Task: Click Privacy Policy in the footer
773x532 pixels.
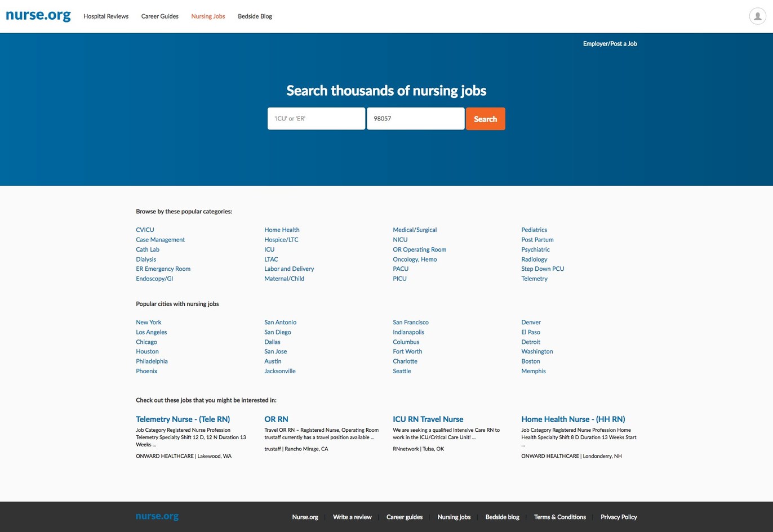Action: (619, 517)
